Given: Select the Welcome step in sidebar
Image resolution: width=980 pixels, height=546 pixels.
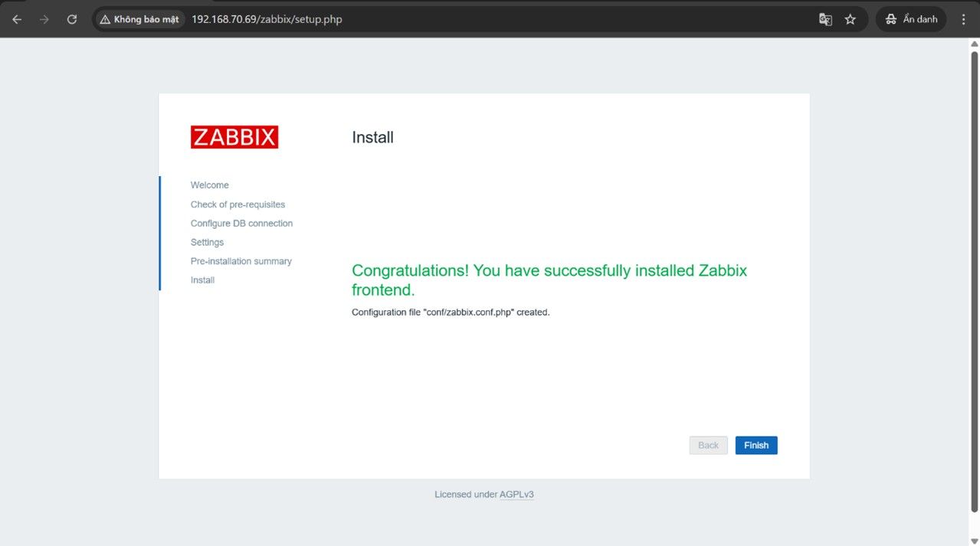Looking at the screenshot, I should pos(210,185).
